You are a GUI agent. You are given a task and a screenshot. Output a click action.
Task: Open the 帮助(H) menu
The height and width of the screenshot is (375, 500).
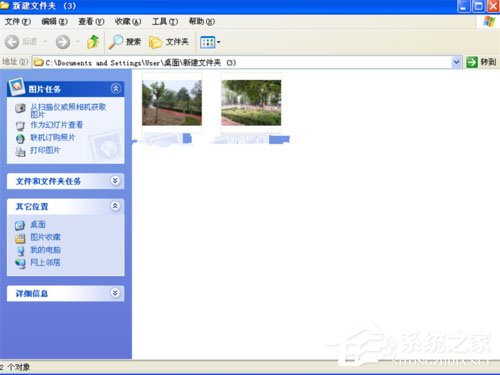coord(201,22)
